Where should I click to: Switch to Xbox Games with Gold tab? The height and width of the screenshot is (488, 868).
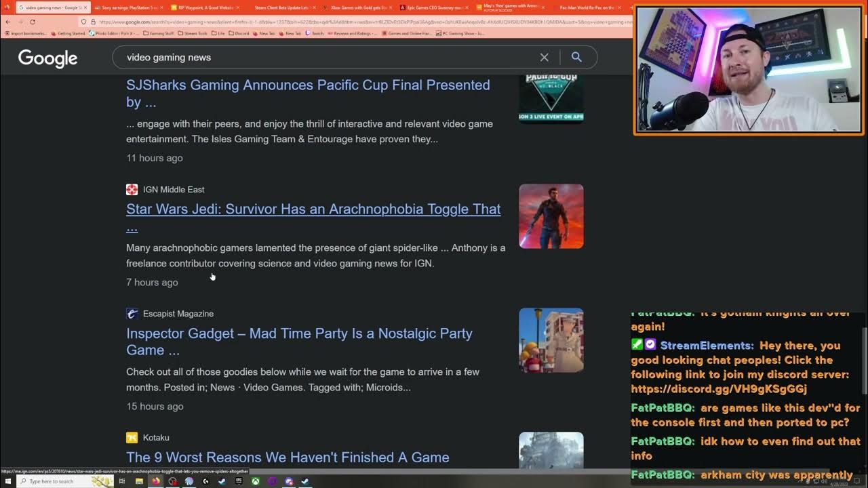point(357,7)
